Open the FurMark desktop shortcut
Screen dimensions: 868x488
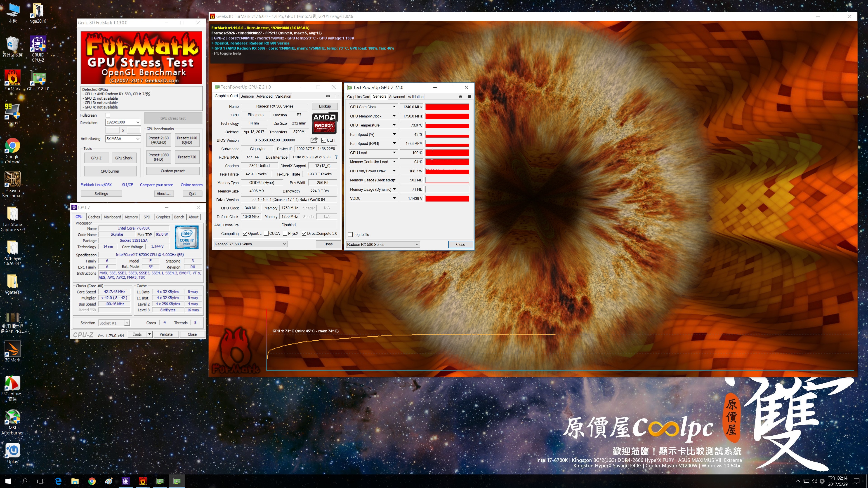tap(12, 80)
